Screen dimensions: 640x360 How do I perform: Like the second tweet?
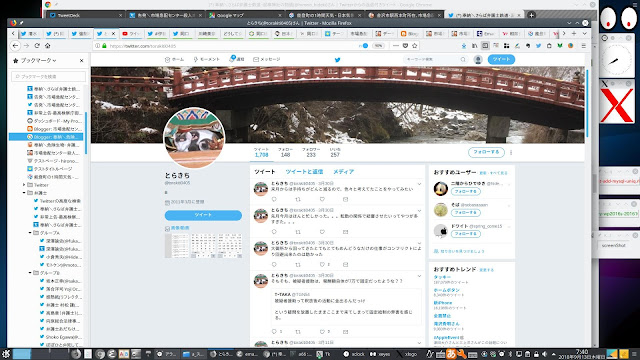click(x=322, y=232)
